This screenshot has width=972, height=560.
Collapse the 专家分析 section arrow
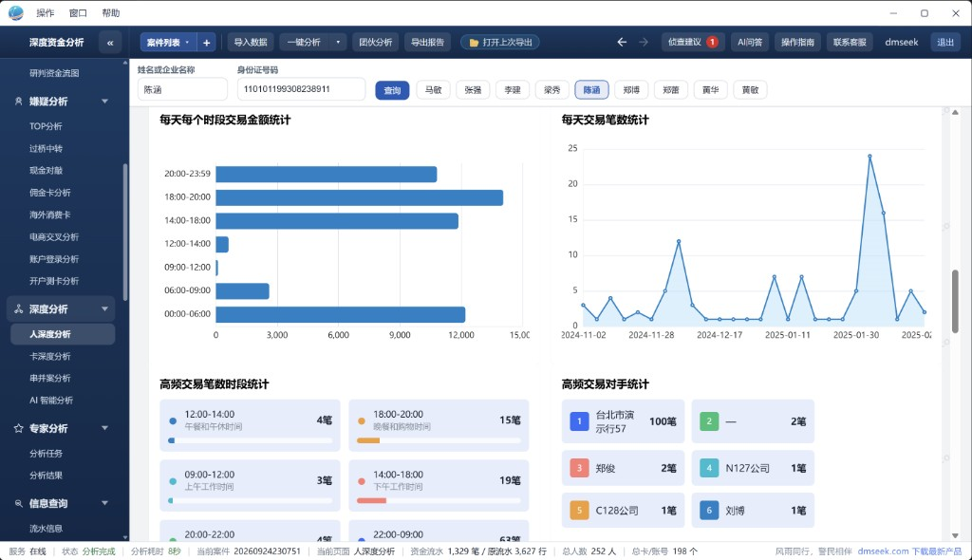104,428
